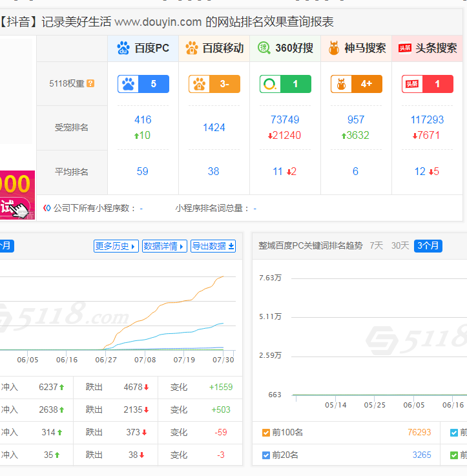Image resolution: width=467 pixels, height=476 pixels.
Task: Click red down arrow beside 4678
Action: [147, 388]
